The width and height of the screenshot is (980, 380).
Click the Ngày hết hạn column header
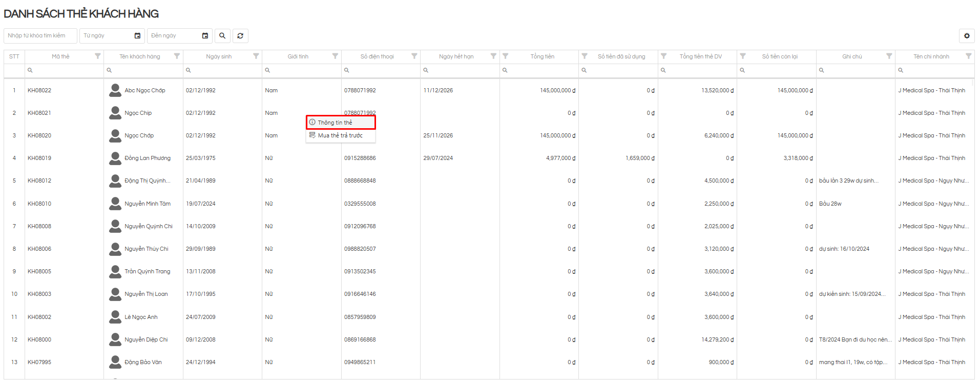pos(456,56)
